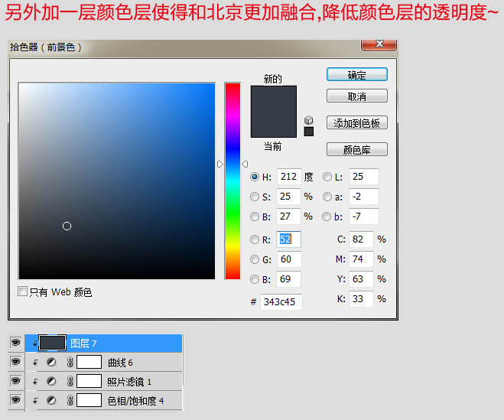Screen dimensions: 504x420
Task: Click the 取消 button
Action: [x=357, y=96]
